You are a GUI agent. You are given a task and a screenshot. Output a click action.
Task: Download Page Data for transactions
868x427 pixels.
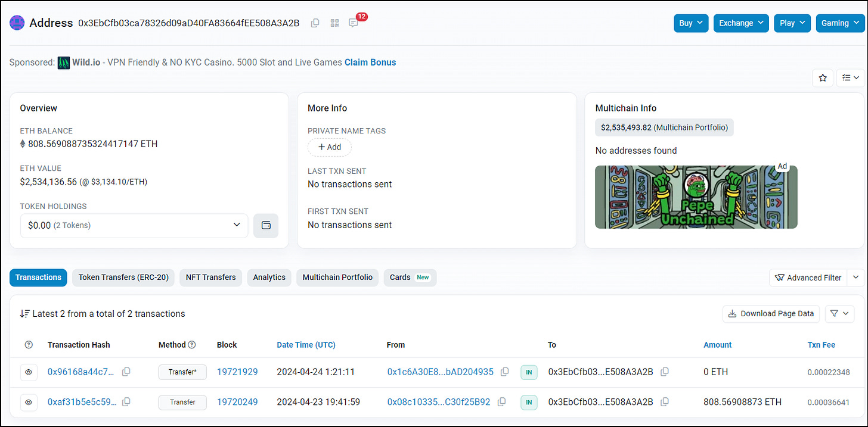click(x=771, y=313)
